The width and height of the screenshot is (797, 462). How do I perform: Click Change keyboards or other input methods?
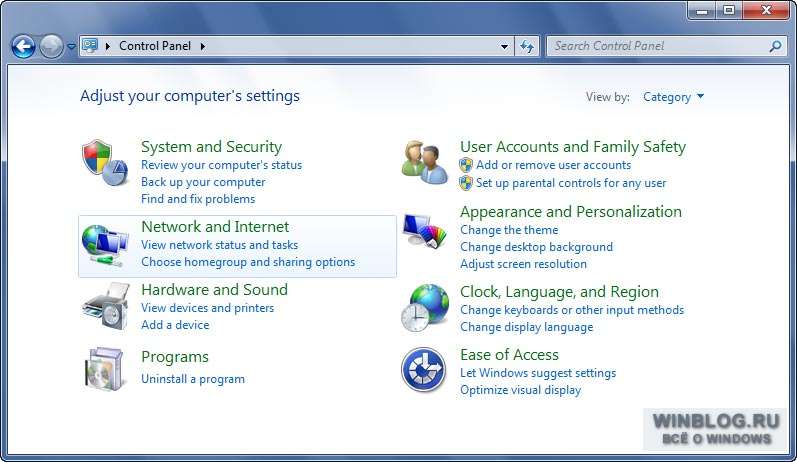(x=572, y=310)
